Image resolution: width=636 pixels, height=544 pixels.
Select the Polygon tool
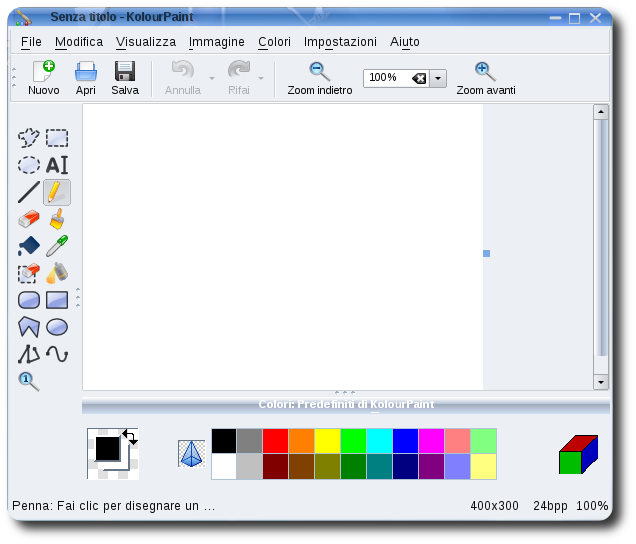[28, 327]
